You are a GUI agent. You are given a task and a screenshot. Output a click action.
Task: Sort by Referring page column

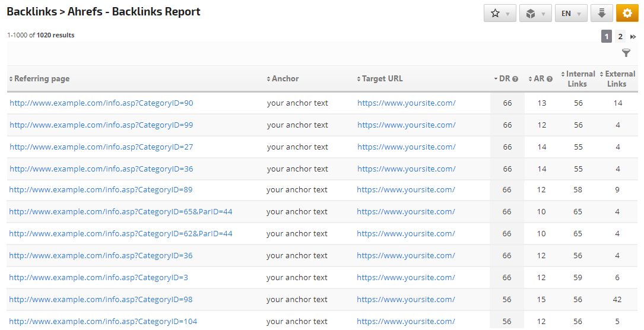click(42, 79)
